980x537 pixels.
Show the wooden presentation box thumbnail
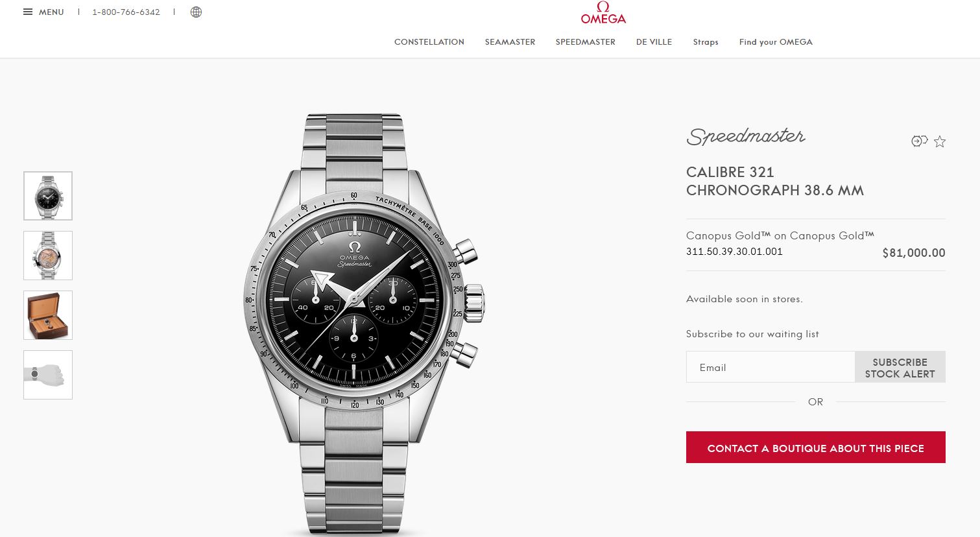[x=48, y=315]
